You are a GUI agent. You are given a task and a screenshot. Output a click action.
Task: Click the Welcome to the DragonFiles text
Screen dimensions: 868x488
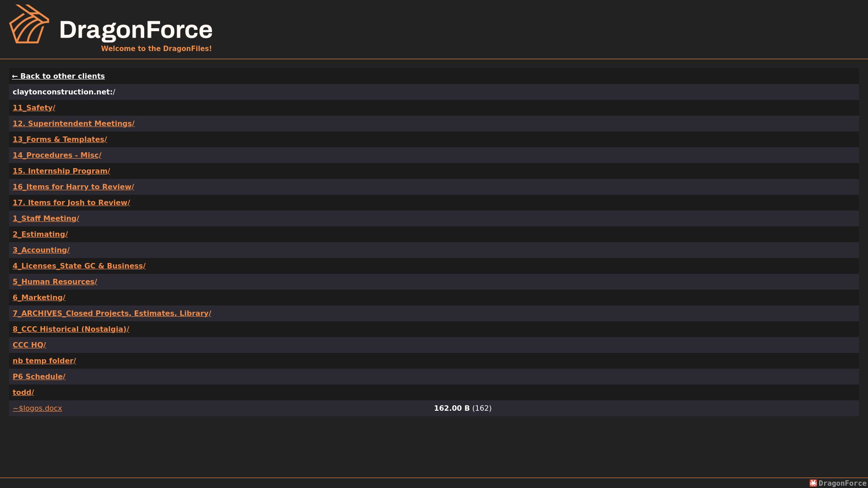point(156,48)
